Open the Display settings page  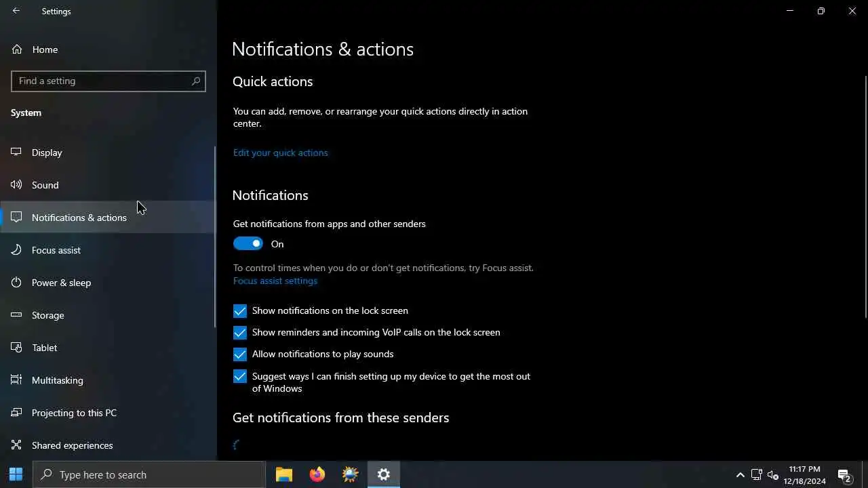point(108,152)
